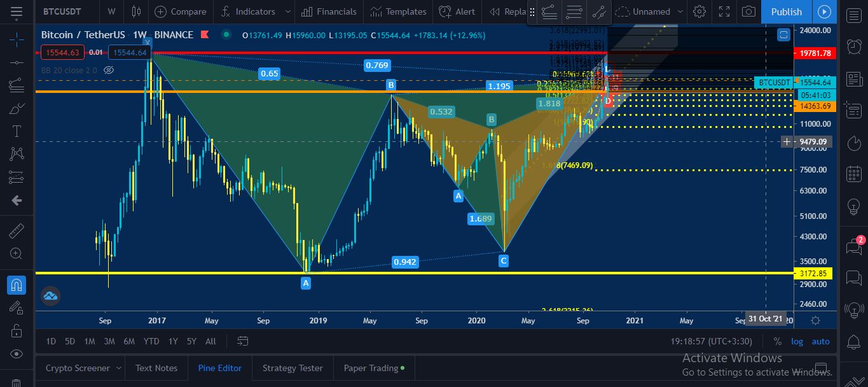
Task: Hide all drawings with eye icon
Action: 17,354
